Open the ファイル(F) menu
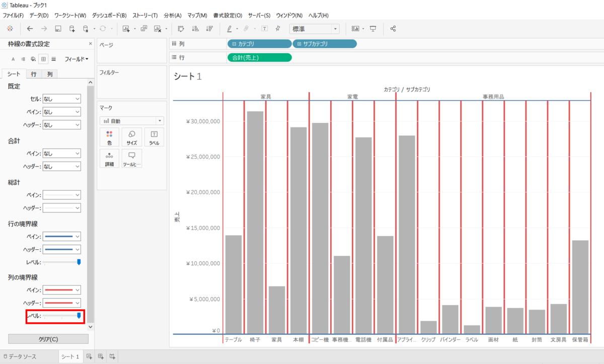The height and width of the screenshot is (364, 604). tap(13, 15)
